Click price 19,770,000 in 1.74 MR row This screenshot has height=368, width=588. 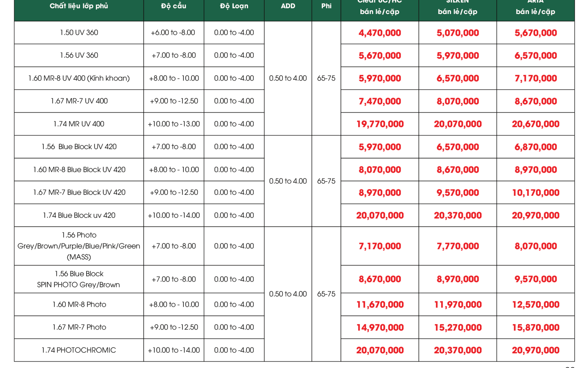tap(380, 124)
